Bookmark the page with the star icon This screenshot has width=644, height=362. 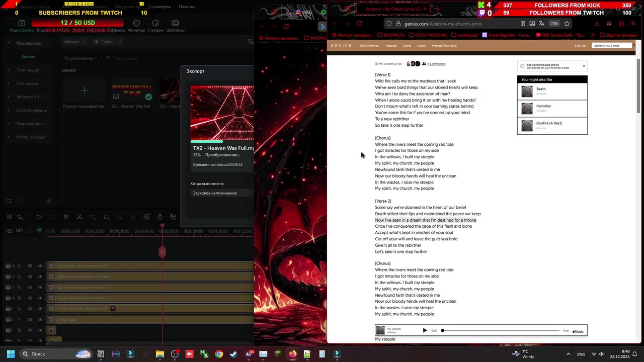[567, 24]
